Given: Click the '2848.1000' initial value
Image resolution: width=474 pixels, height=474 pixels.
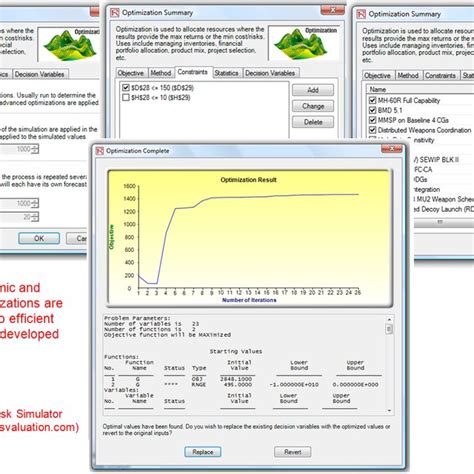Looking at the screenshot, I should coord(236,379).
